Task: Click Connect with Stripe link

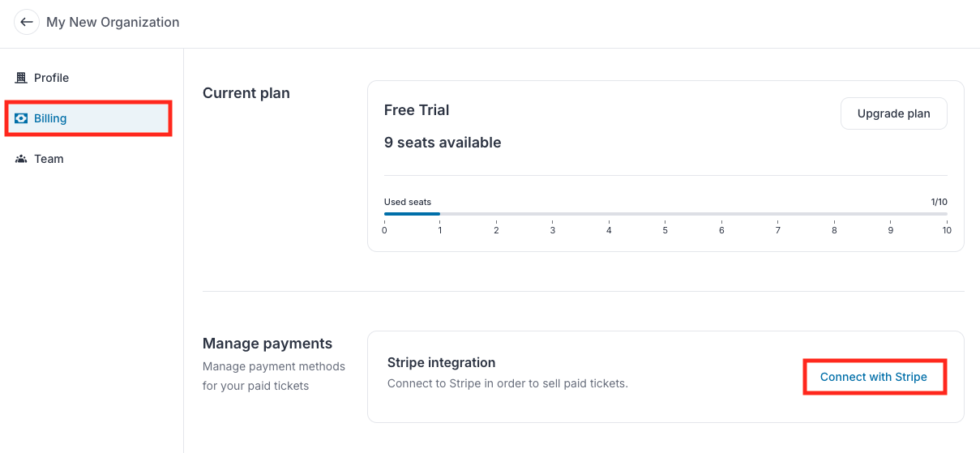Action: [874, 377]
